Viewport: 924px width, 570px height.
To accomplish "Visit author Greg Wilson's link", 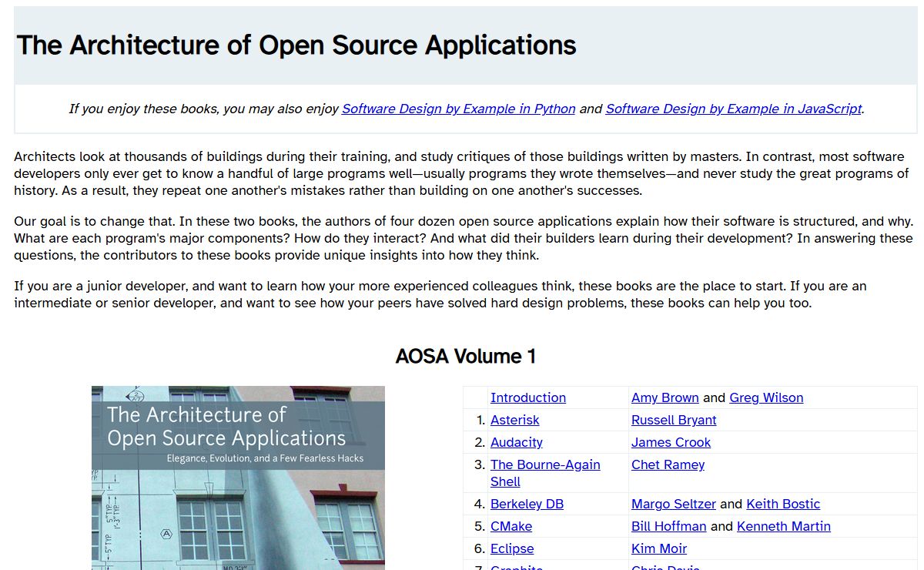I will pyautogui.click(x=766, y=397).
